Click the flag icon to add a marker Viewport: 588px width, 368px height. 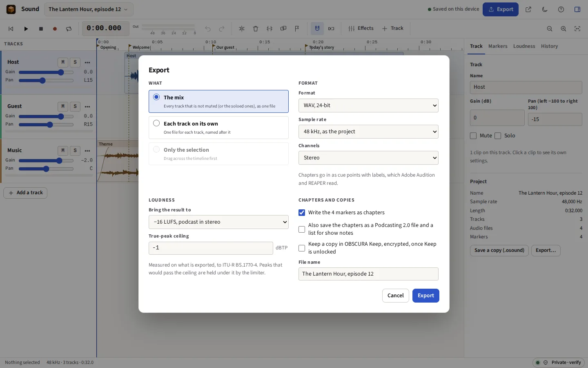point(297,29)
